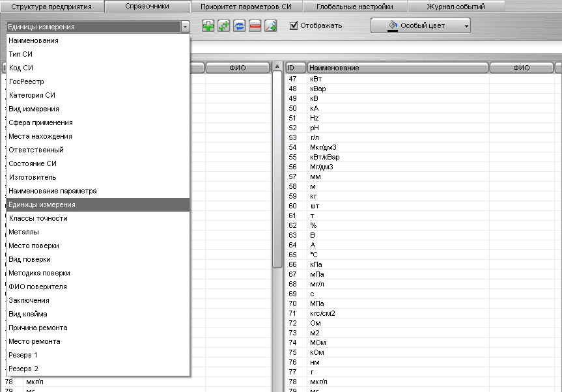This screenshot has width=562, height=392.
Task: Click the ID column header in right table
Action: 296,68
